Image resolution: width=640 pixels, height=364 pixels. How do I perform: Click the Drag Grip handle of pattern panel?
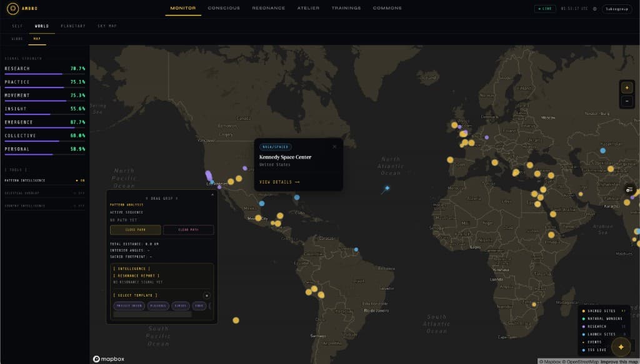[162, 199]
